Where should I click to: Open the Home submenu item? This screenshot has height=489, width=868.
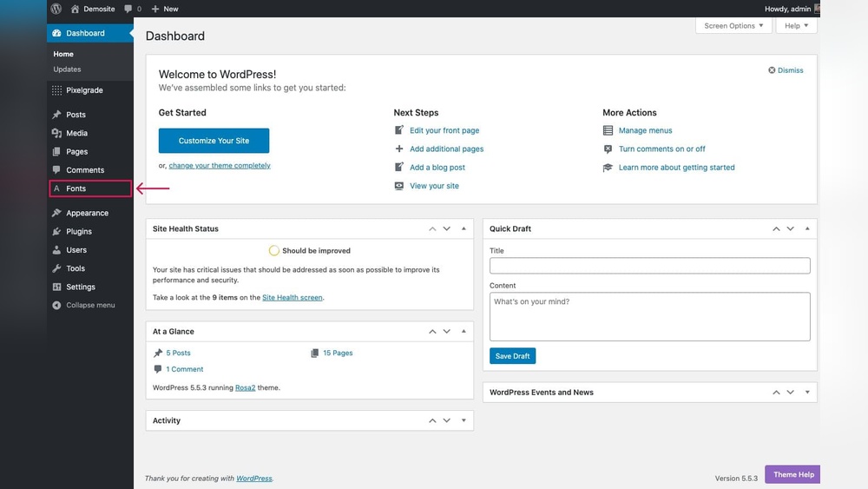click(x=63, y=54)
